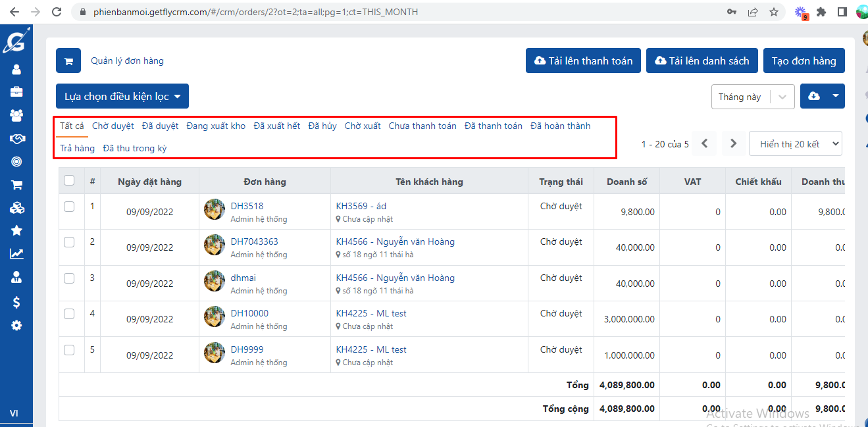Open the shopping cart icon in sidebar
Image resolution: width=868 pixels, height=427 pixels.
coord(16,185)
